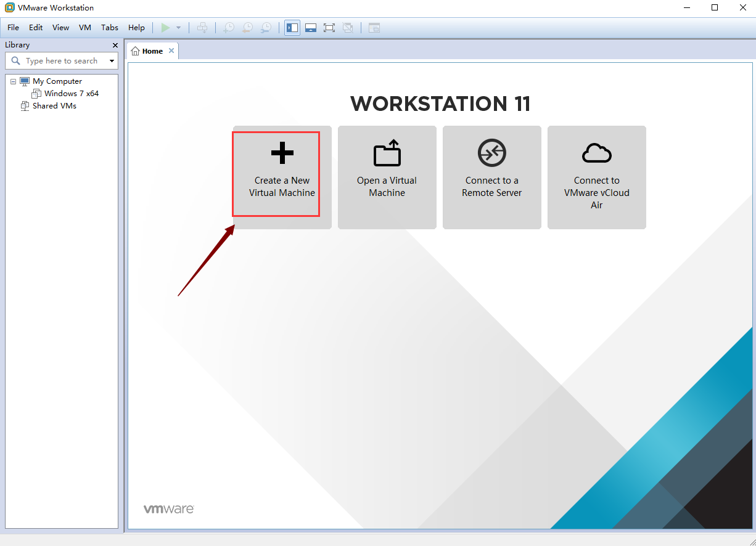Open a Virtual Machine tile
This screenshot has height=546, width=756.
[387, 177]
